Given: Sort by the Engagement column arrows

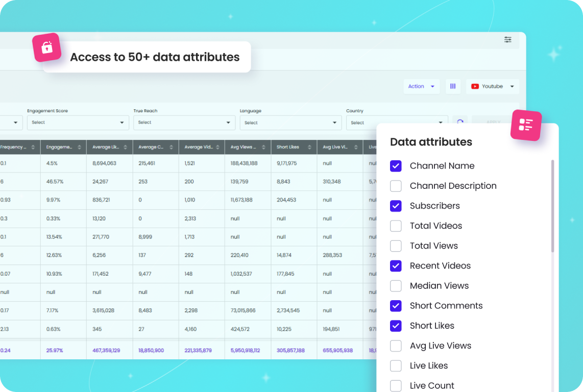Looking at the screenshot, I should click(79, 148).
